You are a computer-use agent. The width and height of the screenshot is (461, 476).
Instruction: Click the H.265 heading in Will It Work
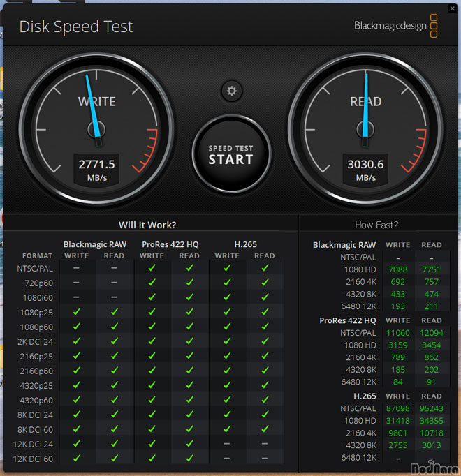246,244
